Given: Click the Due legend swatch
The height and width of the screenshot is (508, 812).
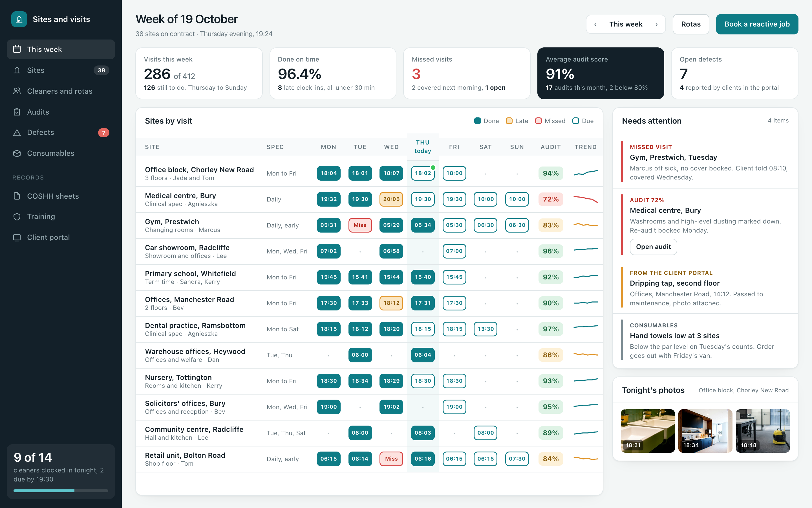Looking at the screenshot, I should 576,121.
